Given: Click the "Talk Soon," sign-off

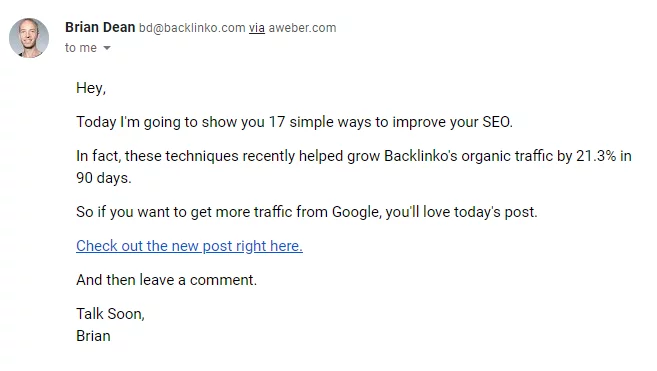Looking at the screenshot, I should [110, 314].
